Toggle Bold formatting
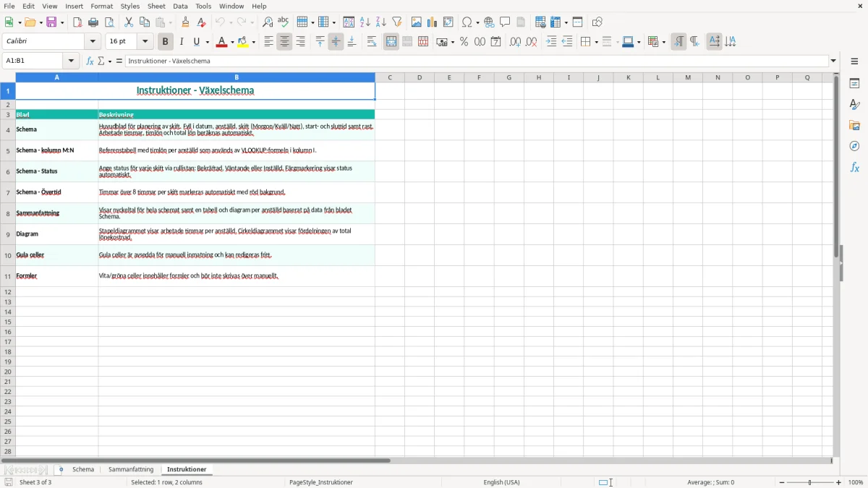Image resolution: width=868 pixels, height=488 pixels. tap(165, 42)
